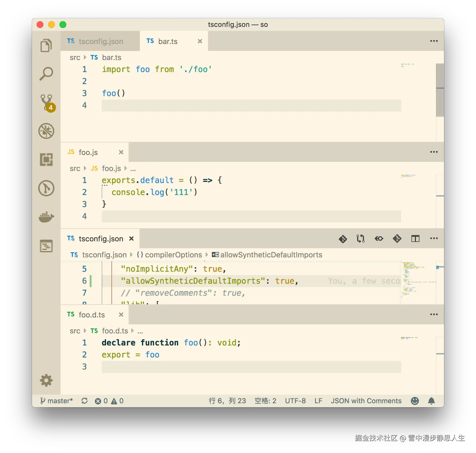Open the Manage settings gear
The width and height of the screenshot is (476, 453).
[46, 380]
